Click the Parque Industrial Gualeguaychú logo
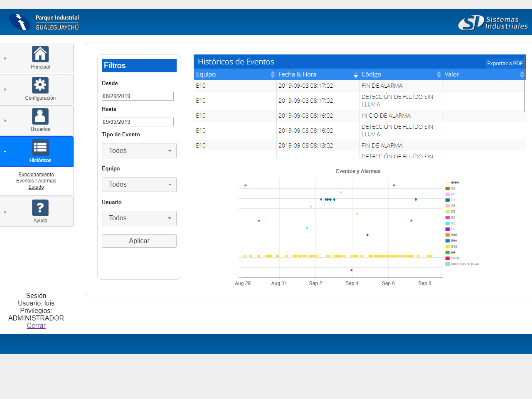Image resolution: width=532 pixels, height=399 pixels. coord(44,22)
